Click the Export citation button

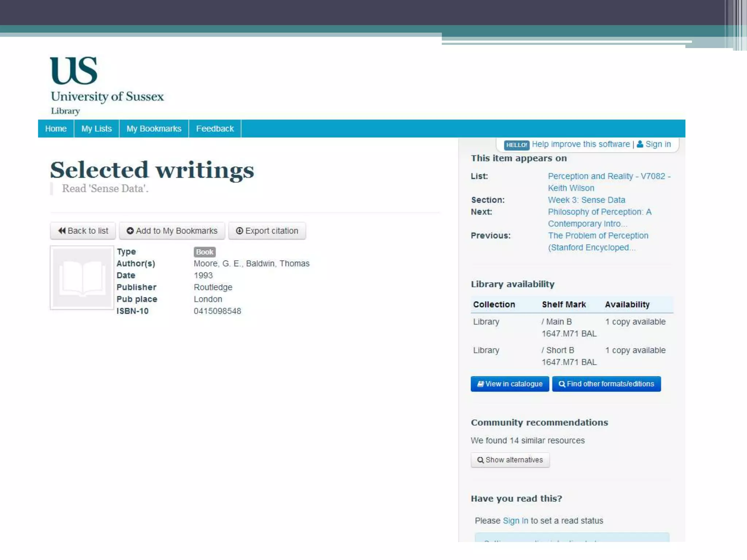[267, 231]
